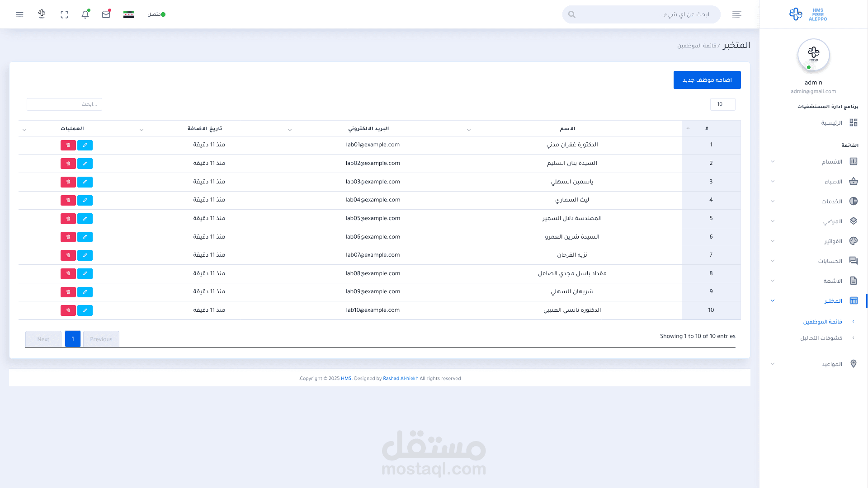This screenshot has height=488, width=868.
Task: Open الرئيسية dashboard menu item
Action: point(831,123)
